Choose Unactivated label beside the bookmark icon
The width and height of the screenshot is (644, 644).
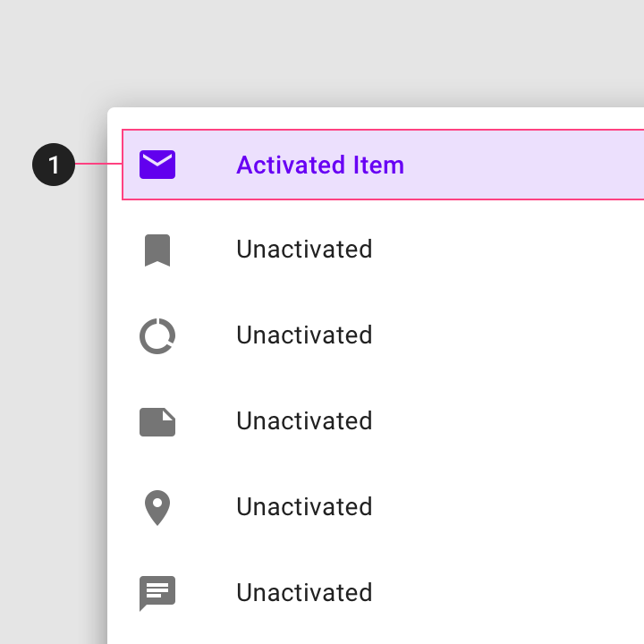[x=304, y=250]
